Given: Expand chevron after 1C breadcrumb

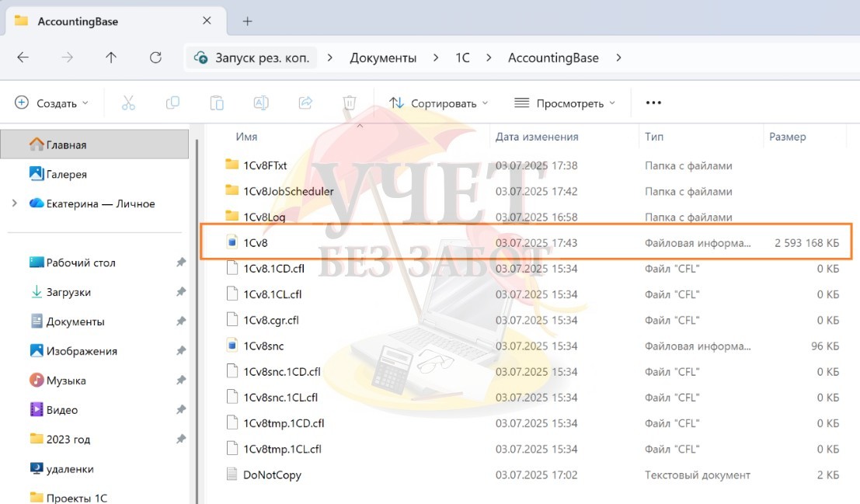Looking at the screenshot, I should pyautogui.click(x=489, y=57).
